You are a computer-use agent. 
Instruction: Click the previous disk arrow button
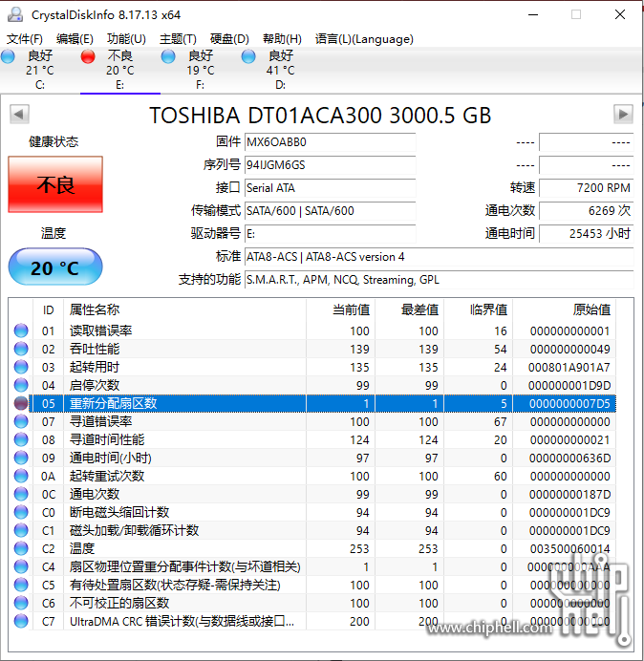click(x=18, y=115)
